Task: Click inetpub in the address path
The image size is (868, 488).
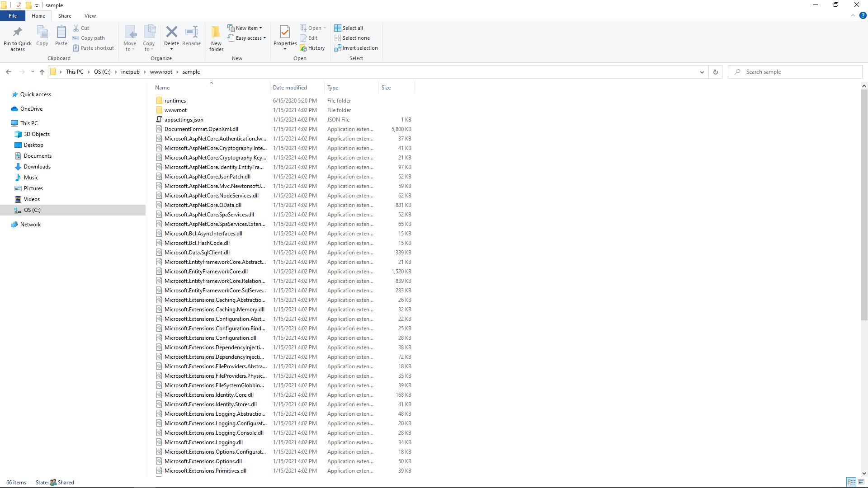Action: (x=130, y=72)
